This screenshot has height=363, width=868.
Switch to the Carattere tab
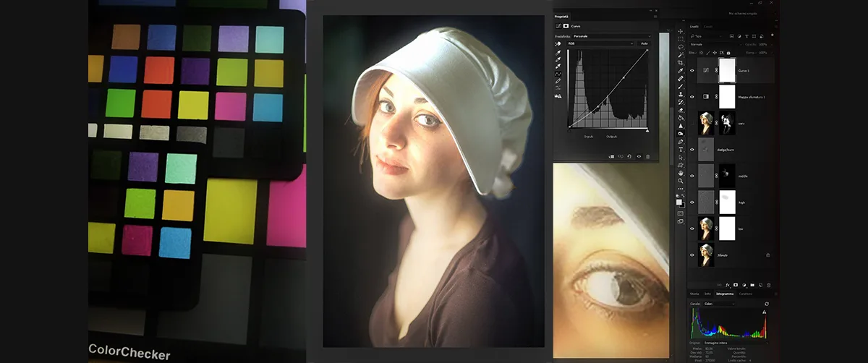coord(745,294)
